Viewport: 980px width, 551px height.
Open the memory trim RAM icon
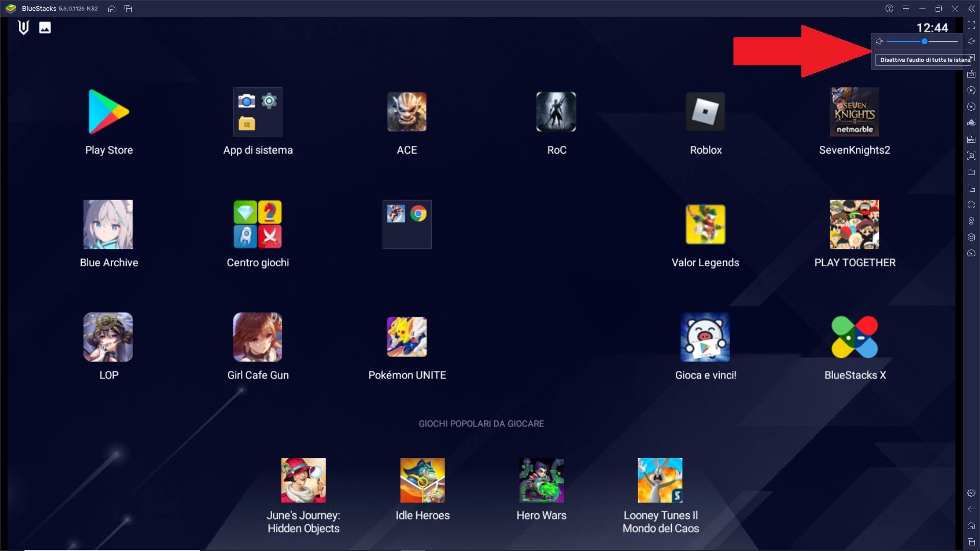pyautogui.click(x=971, y=123)
